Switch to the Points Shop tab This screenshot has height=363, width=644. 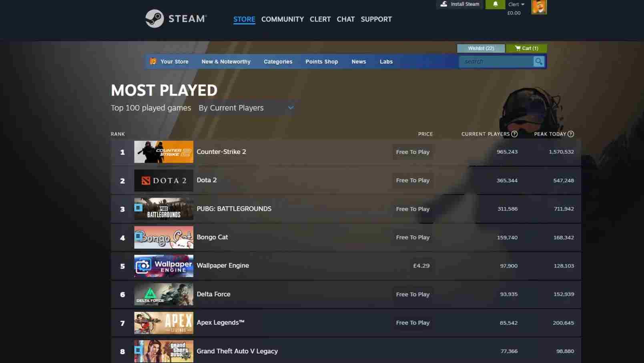point(321,62)
